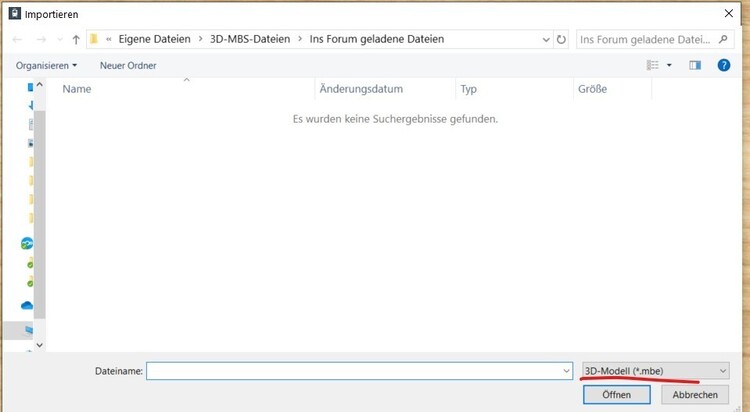Click the Importieren title bar app icon
This screenshot has height=412, width=750.
click(15, 13)
